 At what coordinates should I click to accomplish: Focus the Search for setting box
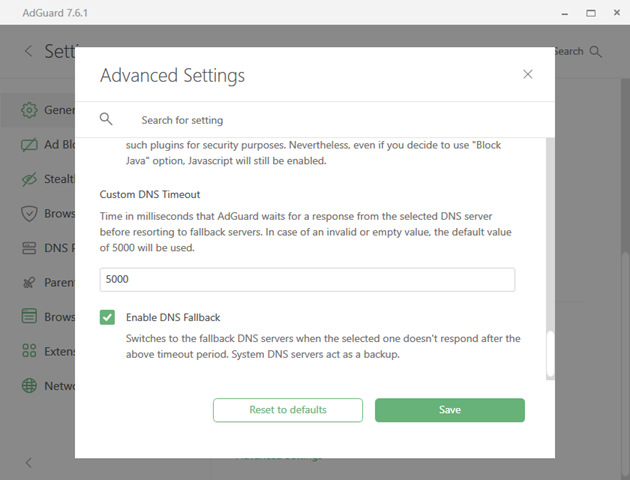tap(330, 120)
